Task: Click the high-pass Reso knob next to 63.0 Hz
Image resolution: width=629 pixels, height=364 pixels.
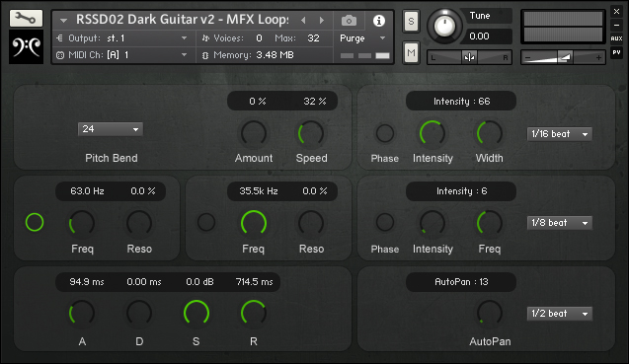Action: 139,223
